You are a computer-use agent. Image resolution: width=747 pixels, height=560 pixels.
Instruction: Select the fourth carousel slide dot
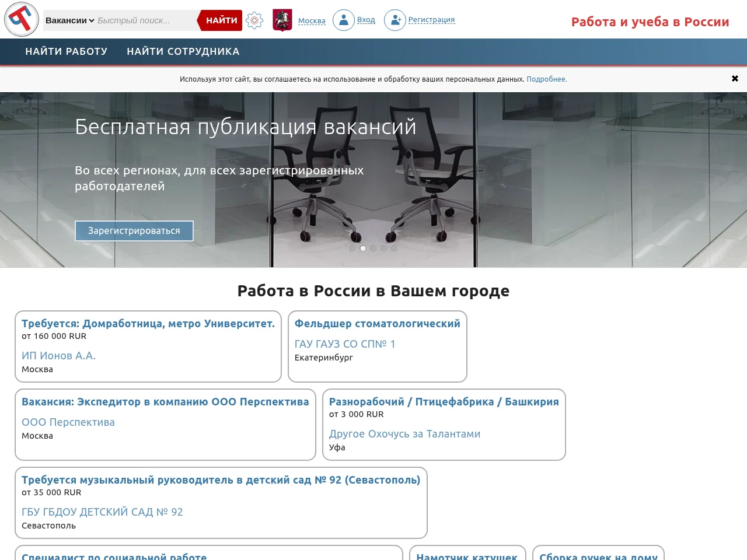pos(384,249)
